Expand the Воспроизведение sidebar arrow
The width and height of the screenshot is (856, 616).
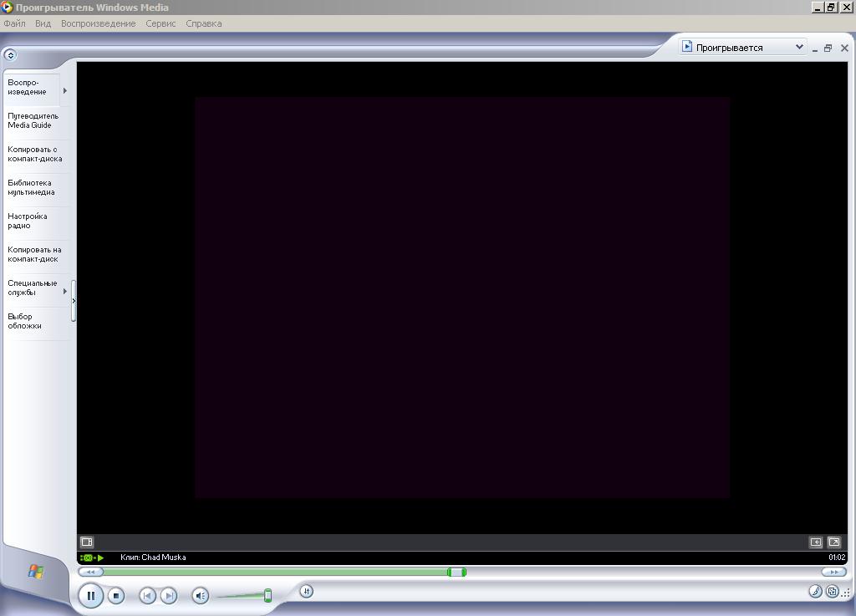click(x=65, y=90)
